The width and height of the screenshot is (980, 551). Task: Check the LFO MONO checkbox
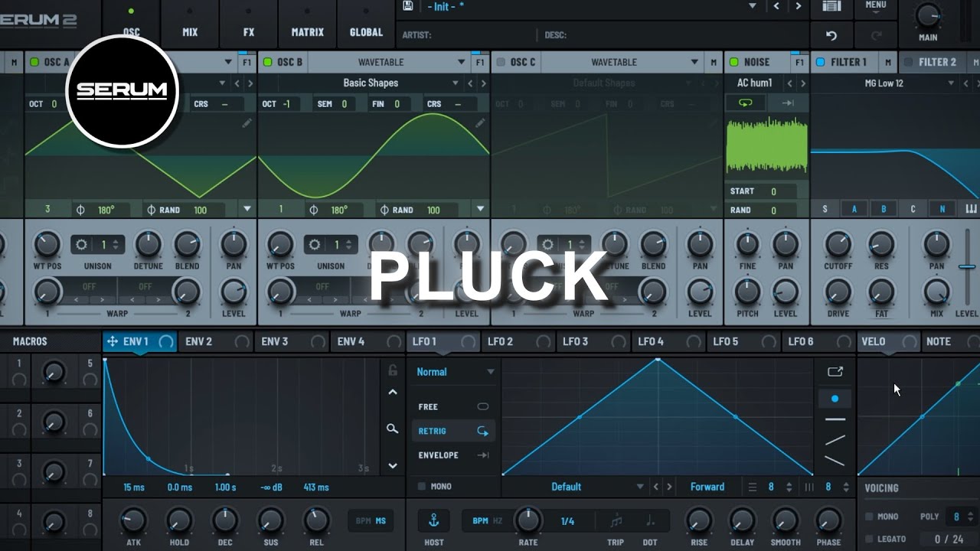click(x=421, y=486)
